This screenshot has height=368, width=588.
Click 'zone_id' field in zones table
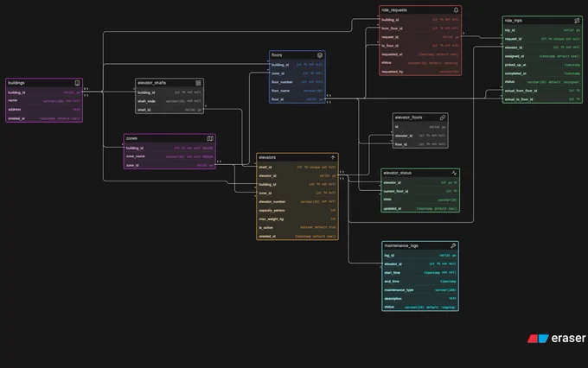pos(169,165)
